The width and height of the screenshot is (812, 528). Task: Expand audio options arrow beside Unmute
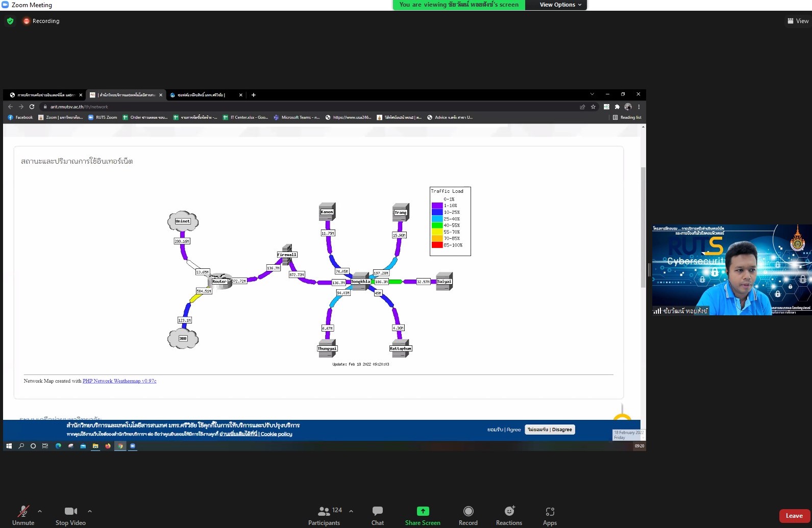pyautogui.click(x=40, y=511)
